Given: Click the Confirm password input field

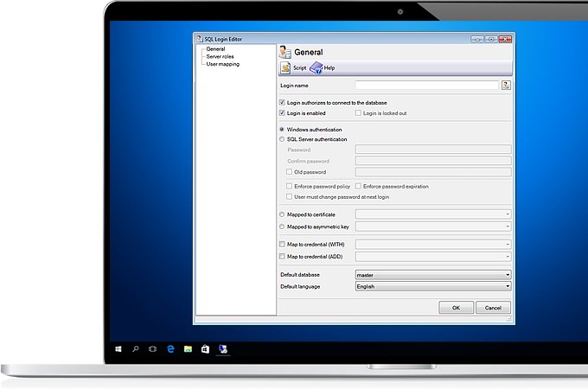Looking at the screenshot, I should (x=433, y=161).
